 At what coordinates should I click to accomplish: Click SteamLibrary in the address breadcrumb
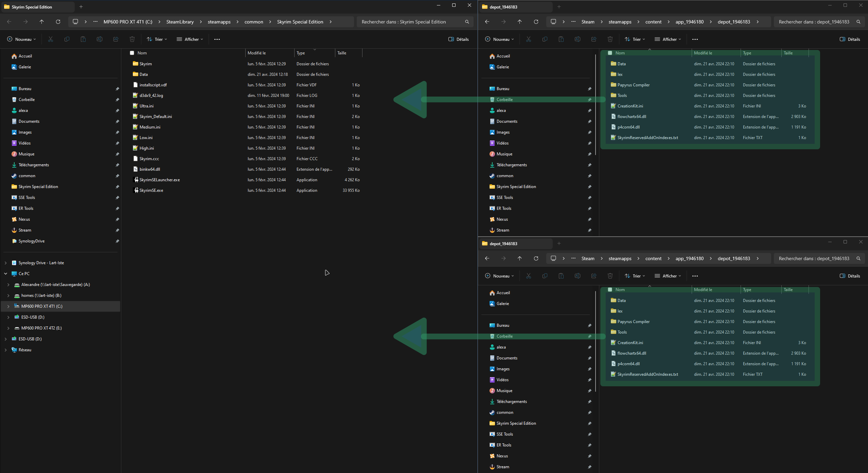(x=180, y=22)
